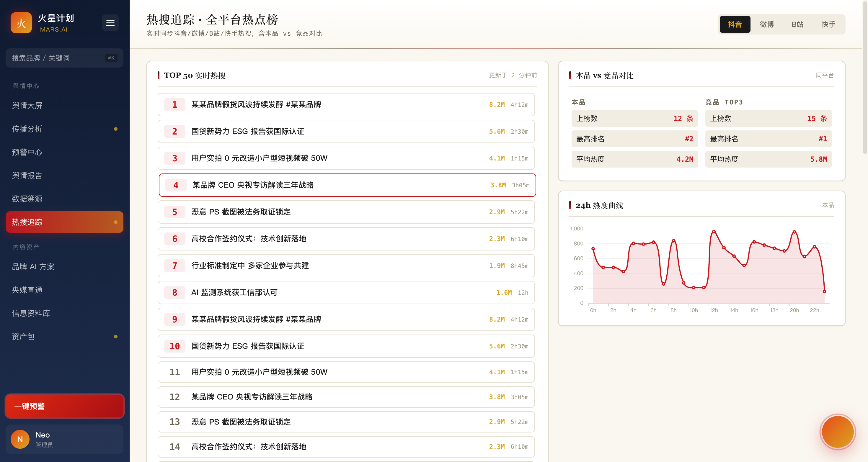Click the hamburger menu icon in sidebar
This screenshot has width=868, height=462.
click(110, 23)
